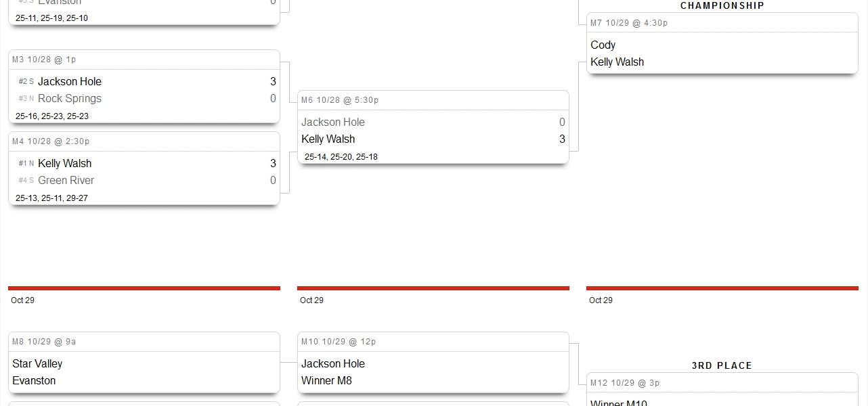Click Cody in the championship match
Screen dimensions: 868x406
pos(603,45)
